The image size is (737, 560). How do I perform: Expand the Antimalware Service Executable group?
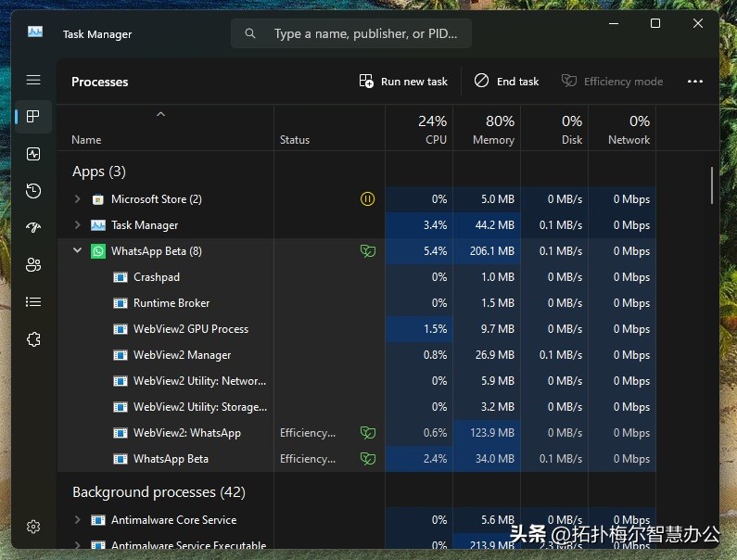tap(77, 545)
